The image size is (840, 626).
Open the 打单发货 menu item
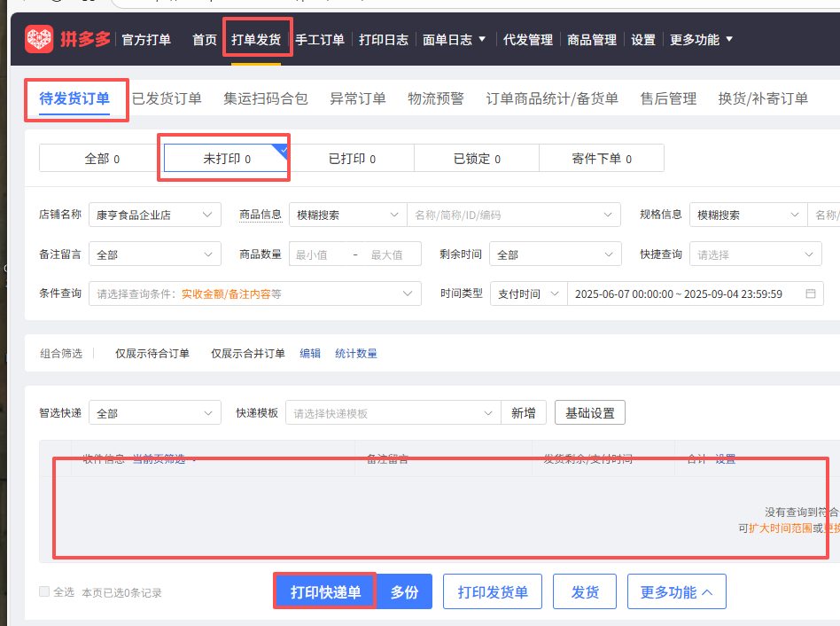pyautogui.click(x=256, y=40)
